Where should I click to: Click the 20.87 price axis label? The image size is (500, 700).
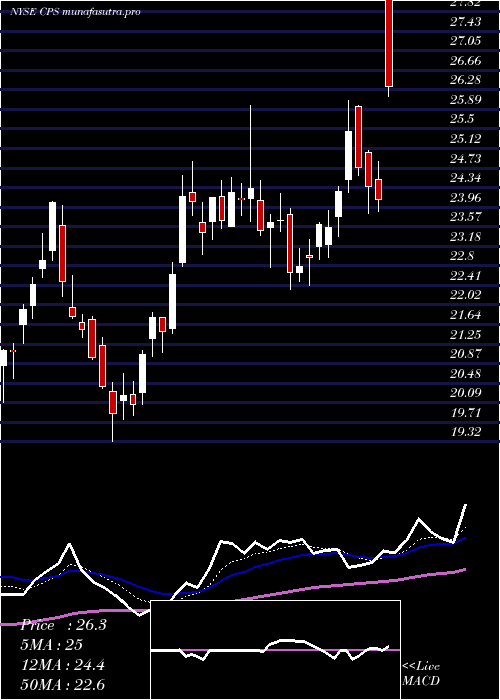(x=466, y=354)
